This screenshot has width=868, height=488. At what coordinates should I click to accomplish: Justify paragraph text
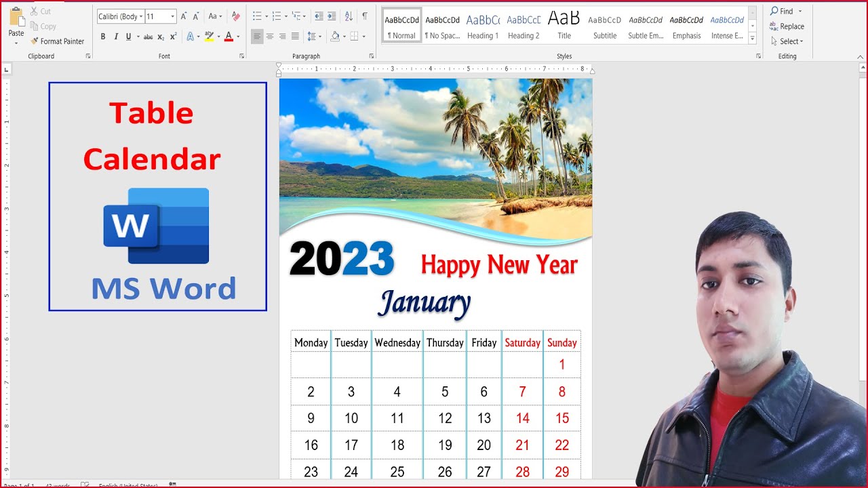tap(295, 37)
